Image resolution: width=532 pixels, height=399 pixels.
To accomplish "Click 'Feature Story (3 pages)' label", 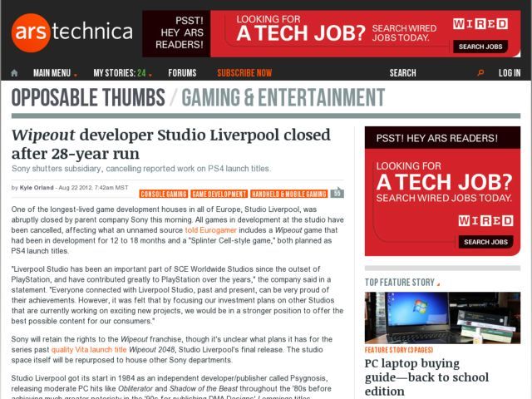I will 399,350.
